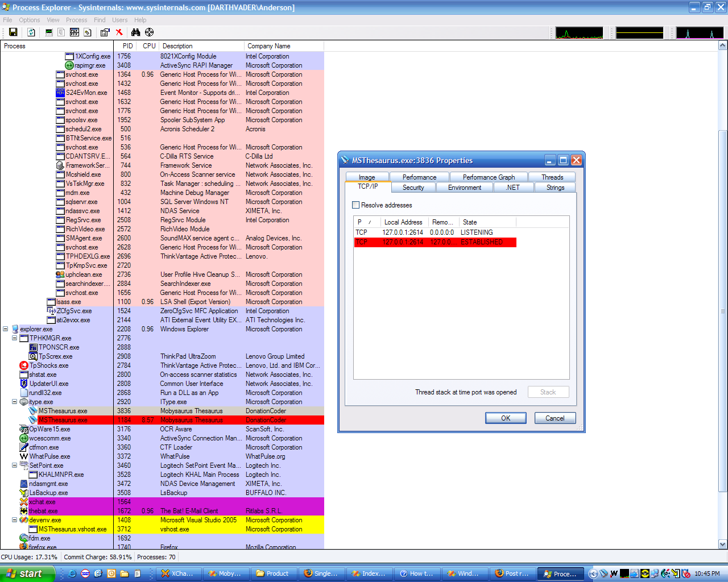Select the Find Window's Process crosshair icon
The width and height of the screenshot is (728, 582).
tap(149, 32)
